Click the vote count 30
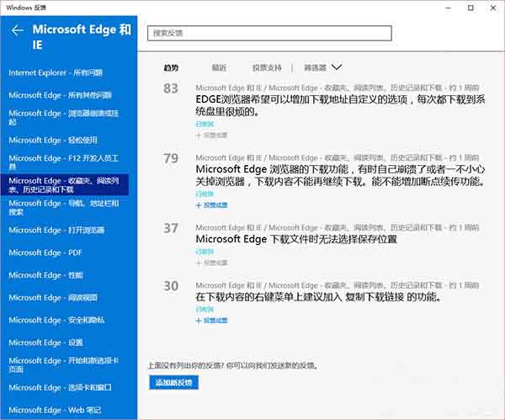The width and height of the screenshot is (505, 420). [x=171, y=286]
